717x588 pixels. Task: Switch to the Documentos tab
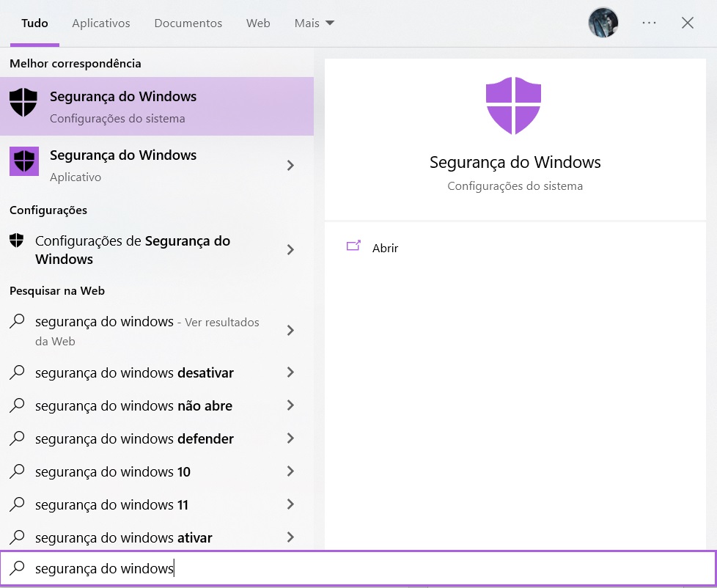[188, 23]
